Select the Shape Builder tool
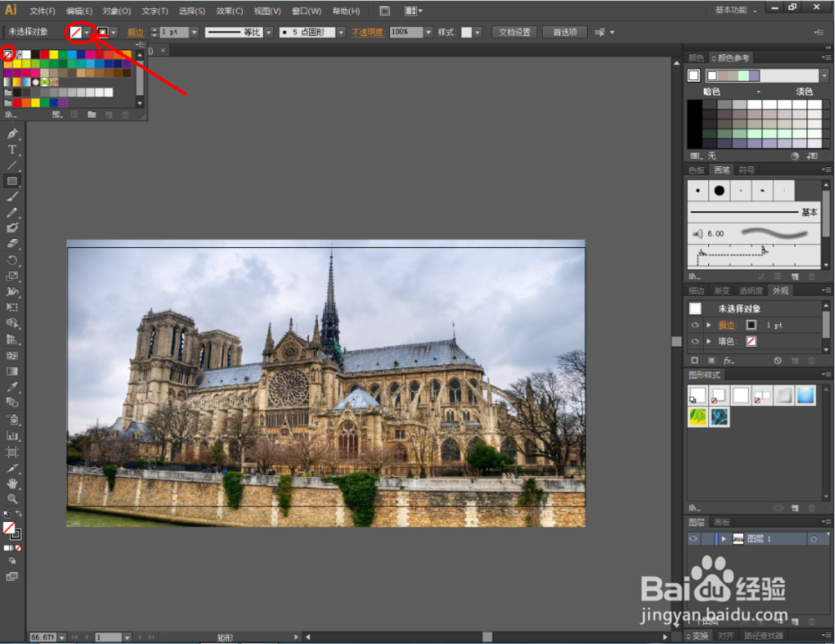The height and width of the screenshot is (644, 835). pyautogui.click(x=12, y=323)
